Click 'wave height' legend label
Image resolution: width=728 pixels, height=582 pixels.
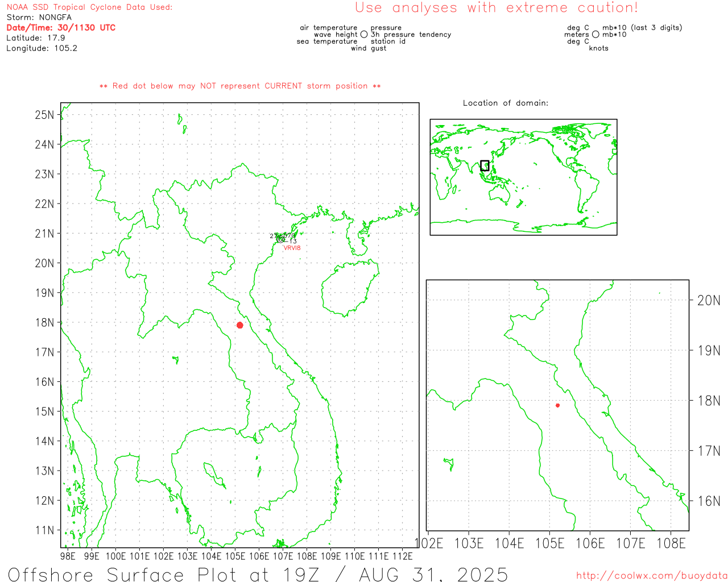click(x=336, y=35)
